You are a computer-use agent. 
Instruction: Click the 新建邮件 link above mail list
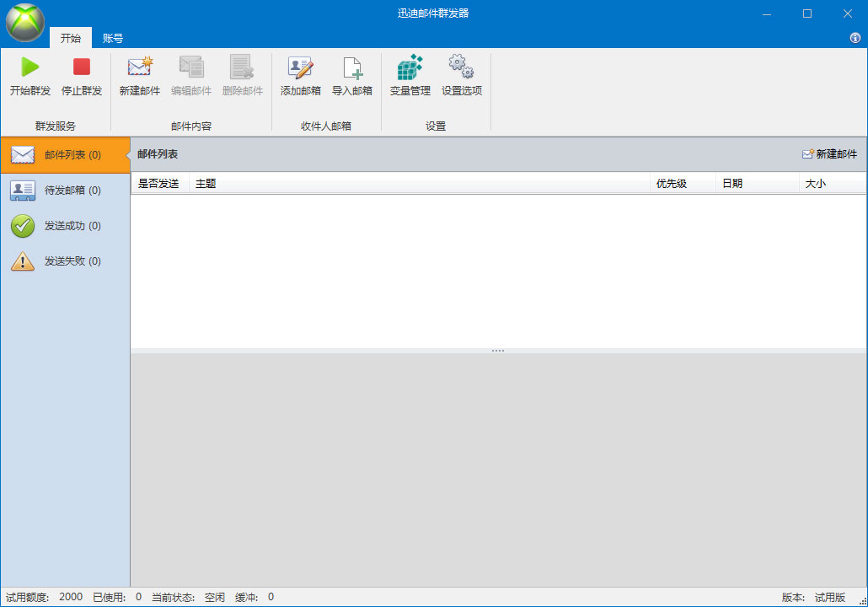point(831,154)
